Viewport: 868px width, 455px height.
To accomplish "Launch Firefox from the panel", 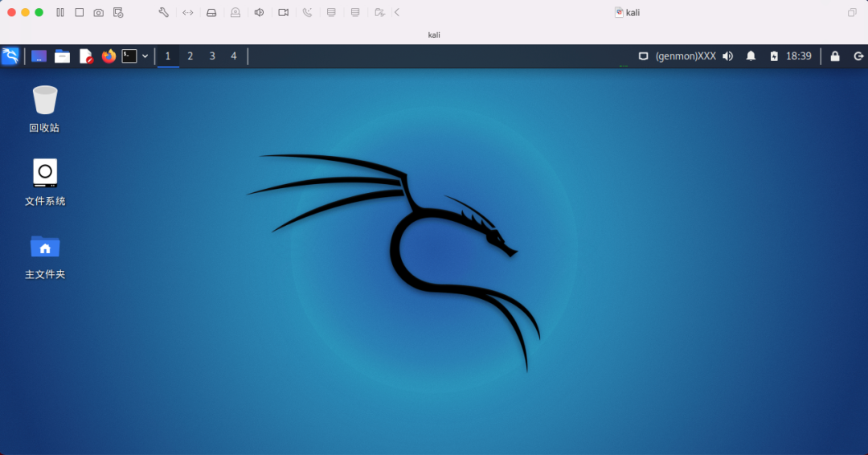I will [x=108, y=56].
